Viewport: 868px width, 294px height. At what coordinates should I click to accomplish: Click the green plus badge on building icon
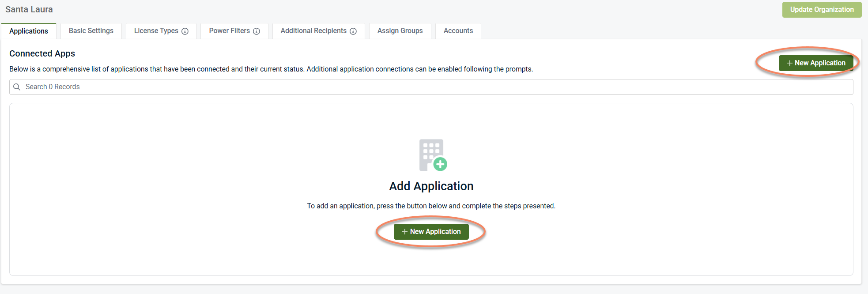440,164
